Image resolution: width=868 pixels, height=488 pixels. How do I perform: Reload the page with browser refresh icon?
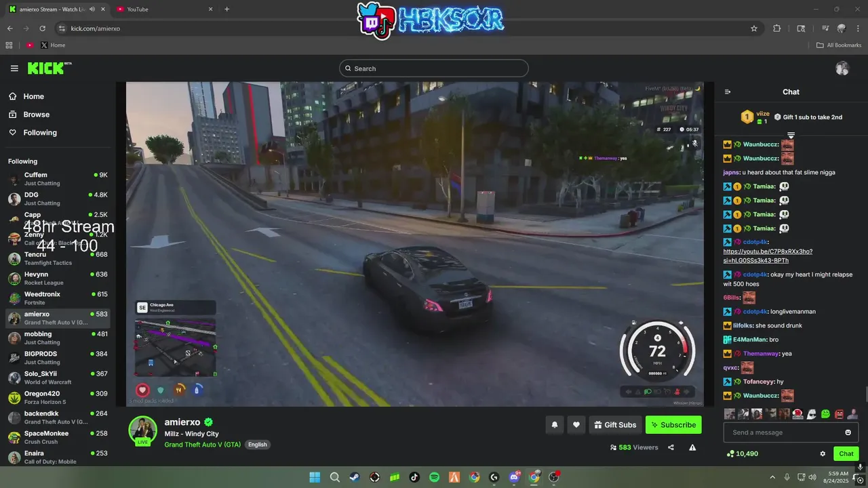[42, 28]
